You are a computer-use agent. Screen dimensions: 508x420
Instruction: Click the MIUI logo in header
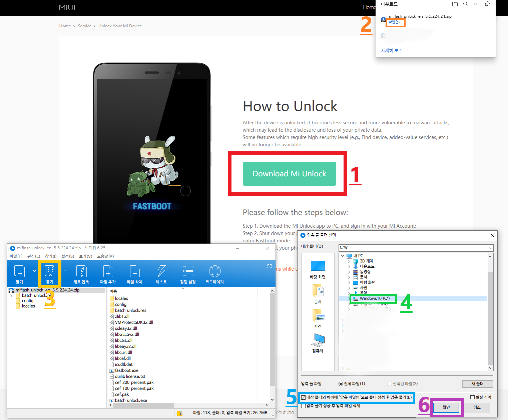click(67, 7)
